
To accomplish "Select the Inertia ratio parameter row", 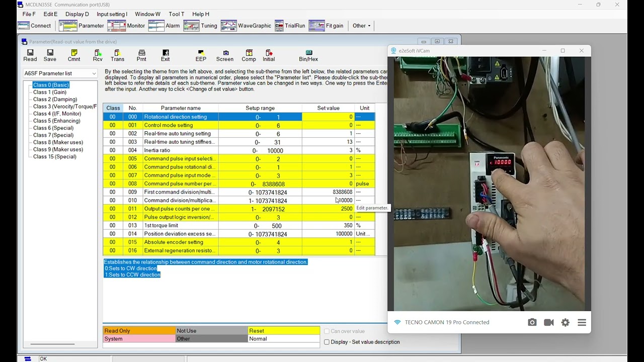I will [x=238, y=150].
